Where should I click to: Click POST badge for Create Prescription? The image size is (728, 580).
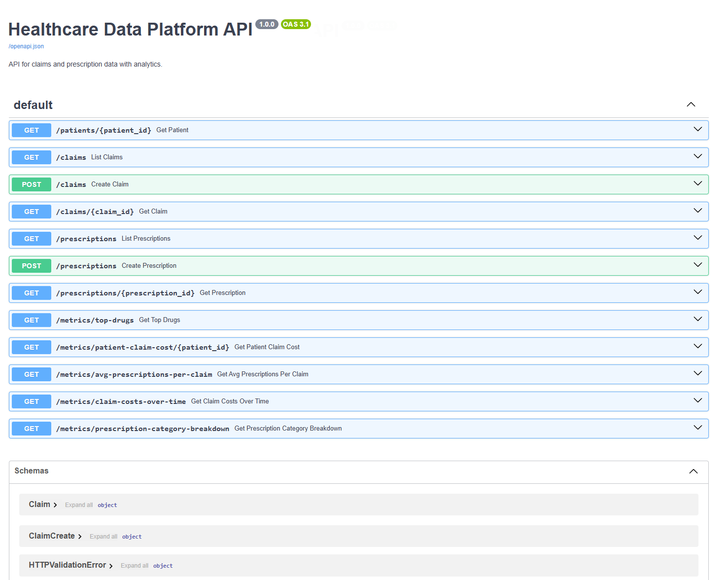32,266
